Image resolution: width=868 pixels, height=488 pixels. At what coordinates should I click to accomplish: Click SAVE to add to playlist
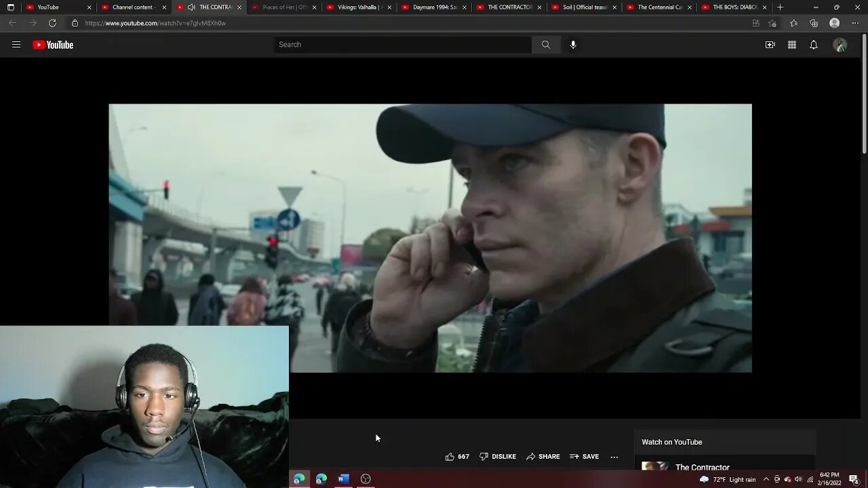[585, 457]
